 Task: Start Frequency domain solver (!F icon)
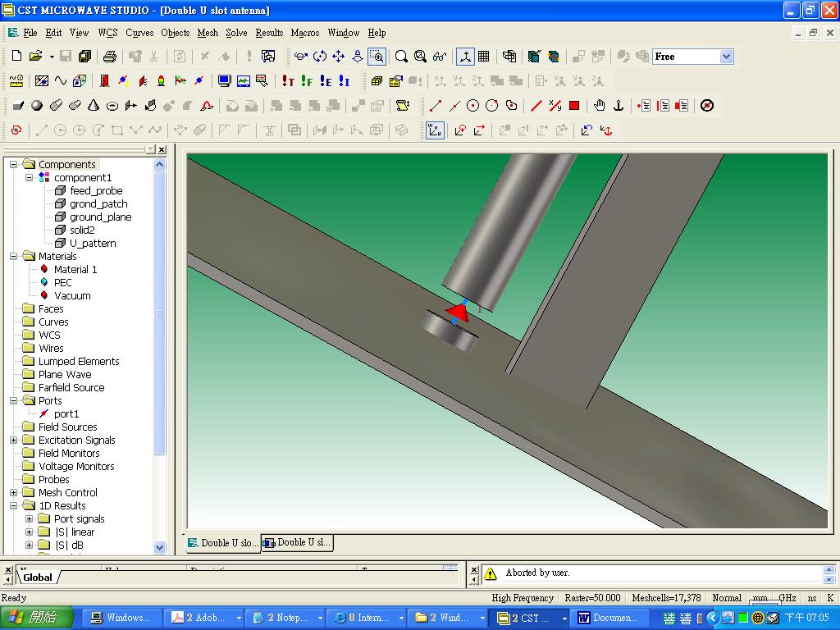[307, 81]
